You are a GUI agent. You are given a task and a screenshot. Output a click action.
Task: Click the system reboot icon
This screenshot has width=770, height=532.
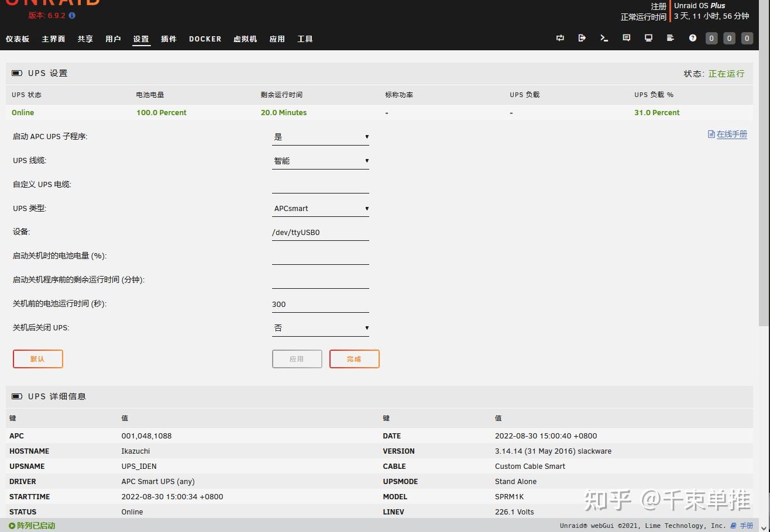tap(560, 38)
